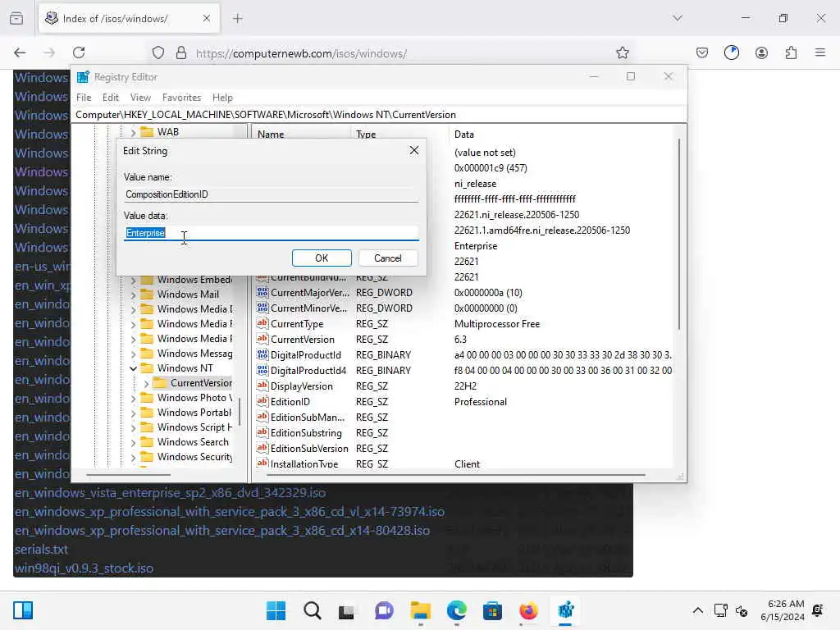Click the Firefox back arrow
Viewport: 840px width, 630px height.
20,52
